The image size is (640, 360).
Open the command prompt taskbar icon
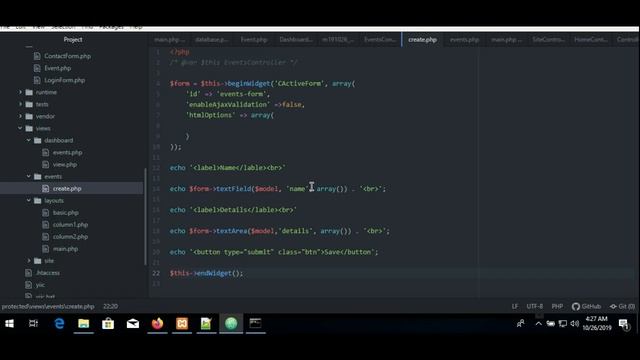tap(256, 324)
